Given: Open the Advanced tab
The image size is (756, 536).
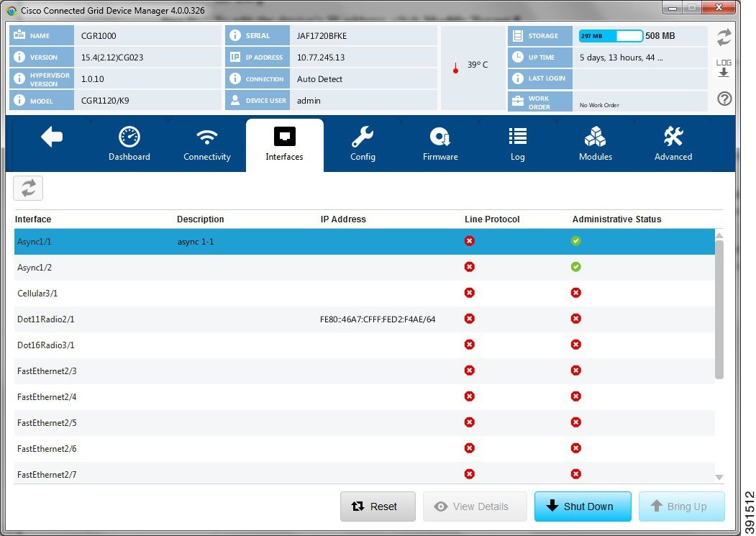Looking at the screenshot, I should tap(673, 144).
